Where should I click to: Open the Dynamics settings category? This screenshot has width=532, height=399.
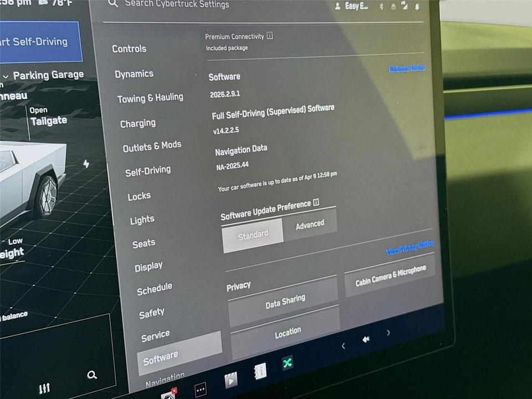[x=134, y=74]
